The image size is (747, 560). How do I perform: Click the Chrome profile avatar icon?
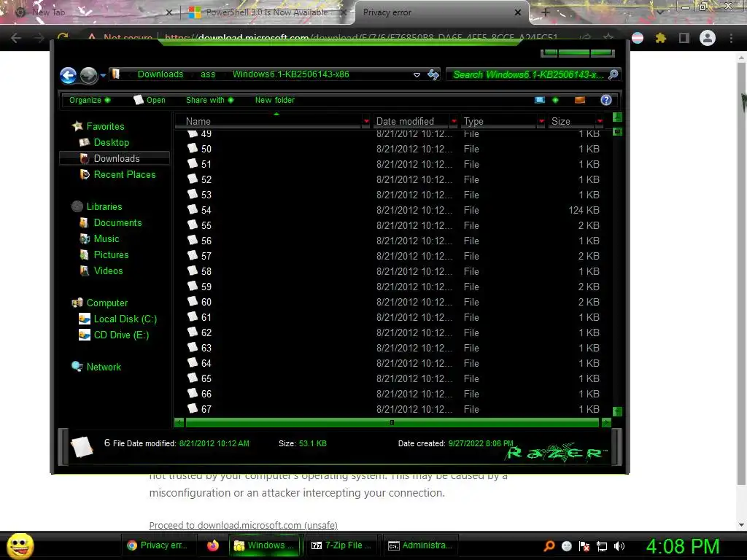(x=708, y=38)
